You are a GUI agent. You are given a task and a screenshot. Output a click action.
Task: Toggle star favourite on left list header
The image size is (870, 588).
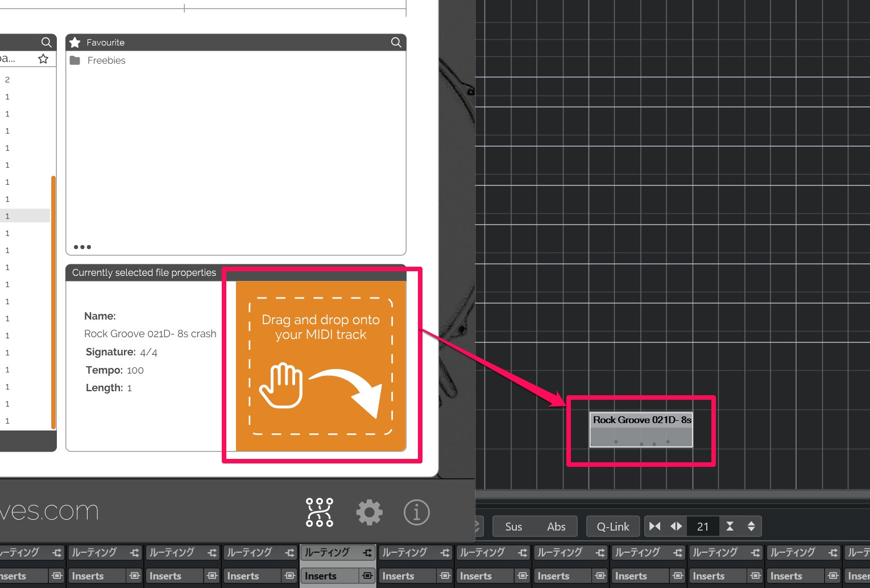[43, 59]
